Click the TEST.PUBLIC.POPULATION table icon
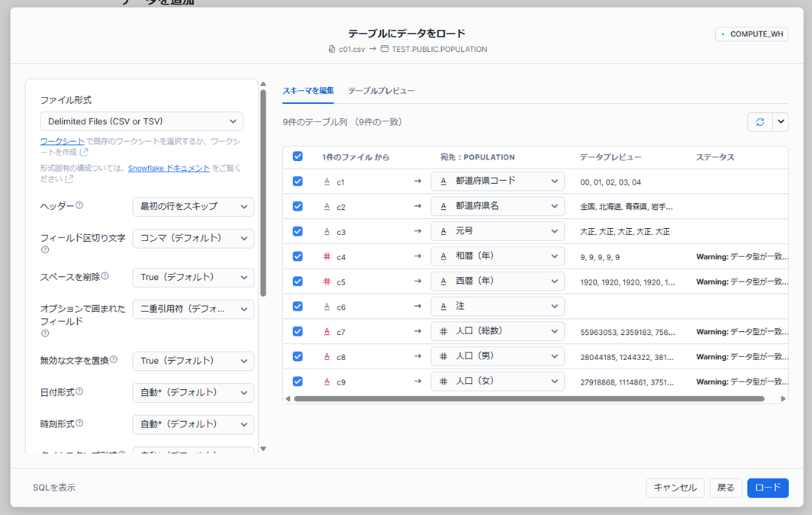812x515 pixels. point(385,49)
